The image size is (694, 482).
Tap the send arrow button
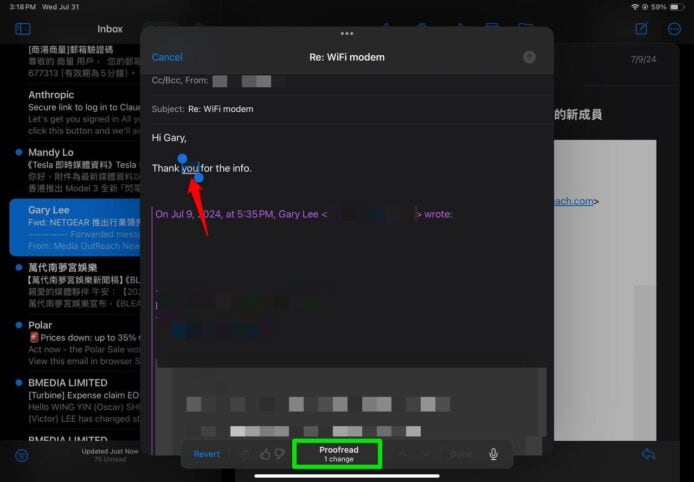pos(529,57)
